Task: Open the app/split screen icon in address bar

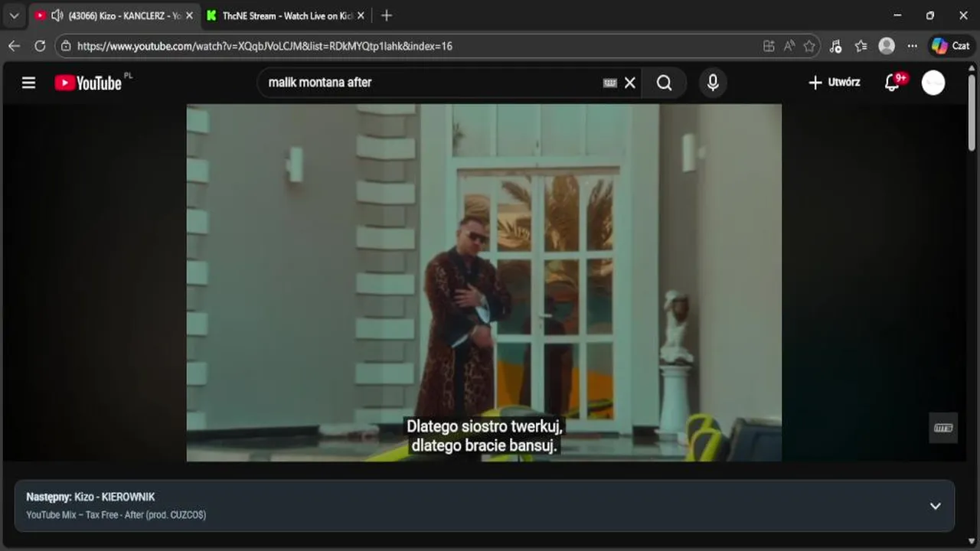Action: coord(769,46)
